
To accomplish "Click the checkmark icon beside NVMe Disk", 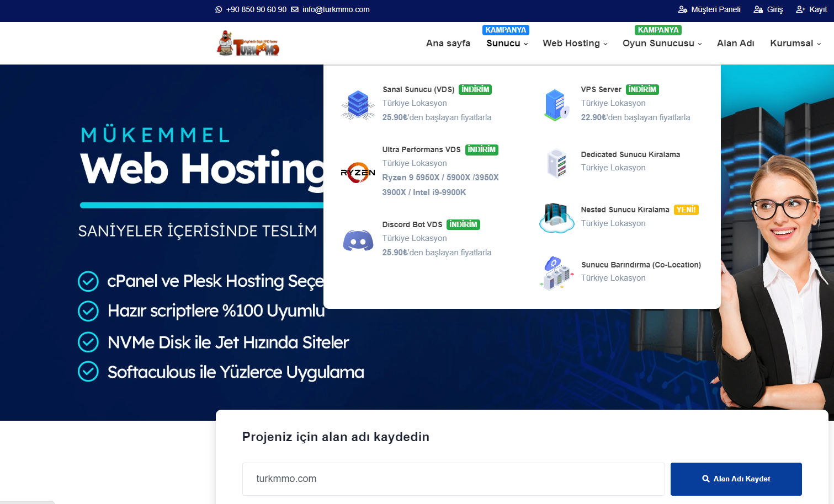I will pyautogui.click(x=88, y=342).
